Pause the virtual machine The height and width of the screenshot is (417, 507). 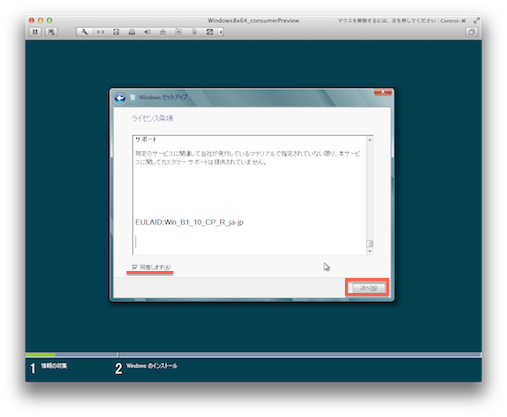point(35,32)
